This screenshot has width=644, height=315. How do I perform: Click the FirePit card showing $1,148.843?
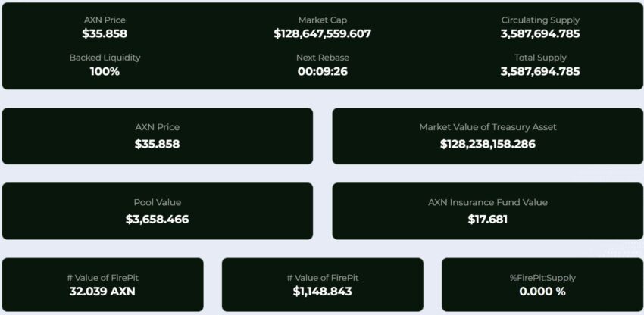pyautogui.click(x=323, y=285)
